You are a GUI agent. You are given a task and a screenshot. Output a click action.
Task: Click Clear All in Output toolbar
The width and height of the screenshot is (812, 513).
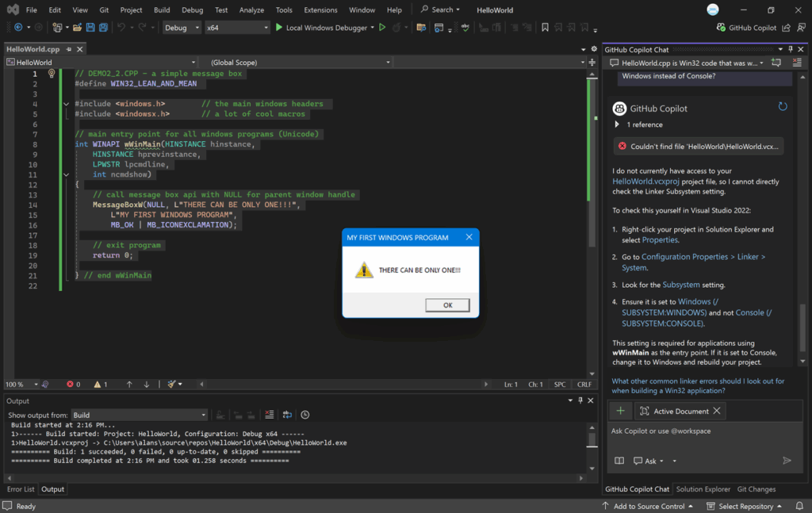click(270, 415)
